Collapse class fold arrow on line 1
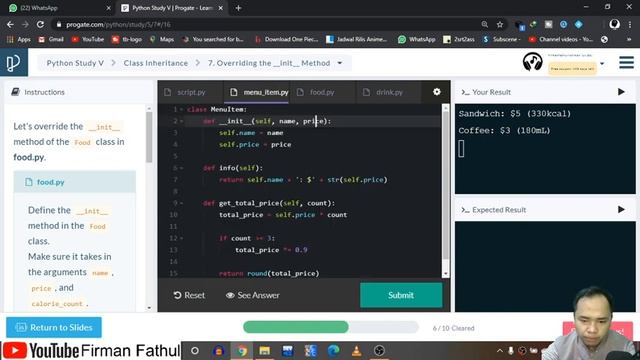 [182, 109]
